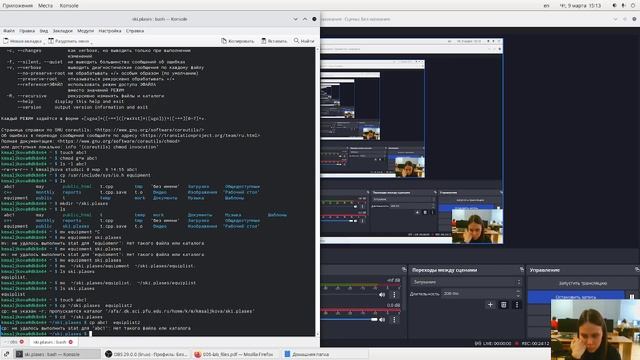Select OBS 29.0.0 in the taskbar
The width and height of the screenshot is (640, 360).
point(146,354)
